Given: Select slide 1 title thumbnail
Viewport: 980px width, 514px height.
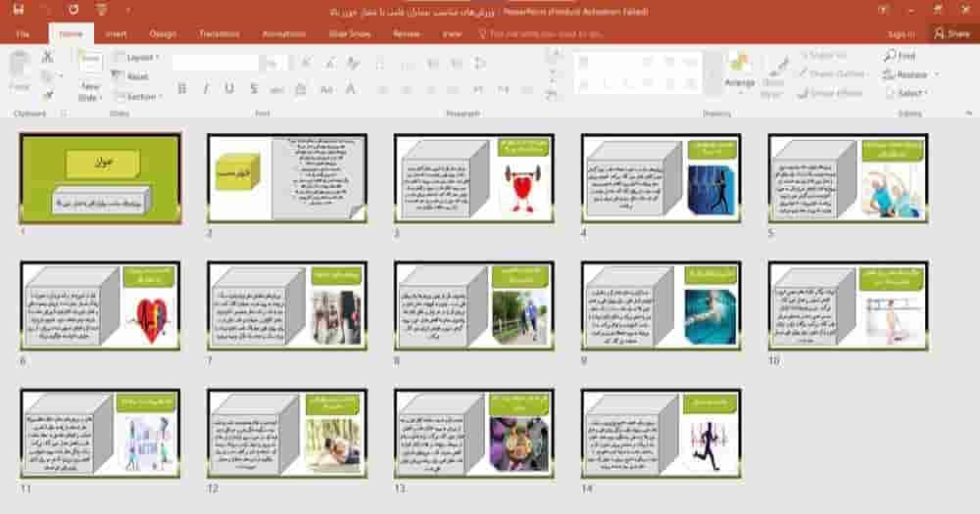Looking at the screenshot, I should click(x=101, y=178).
